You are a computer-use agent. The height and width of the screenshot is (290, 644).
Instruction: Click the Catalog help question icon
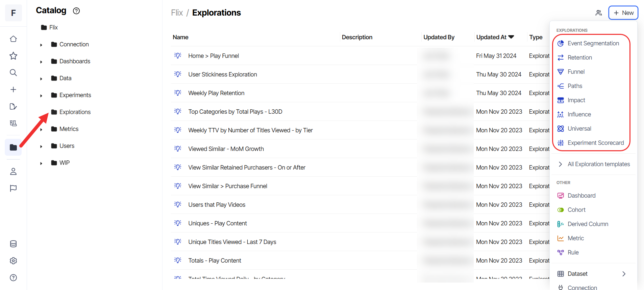coord(76,11)
